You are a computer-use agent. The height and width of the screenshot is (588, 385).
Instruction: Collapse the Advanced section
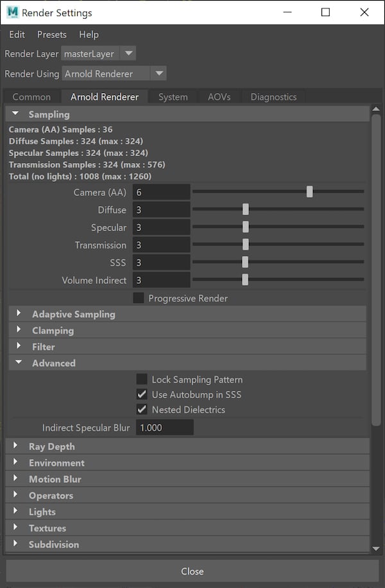tap(18, 363)
